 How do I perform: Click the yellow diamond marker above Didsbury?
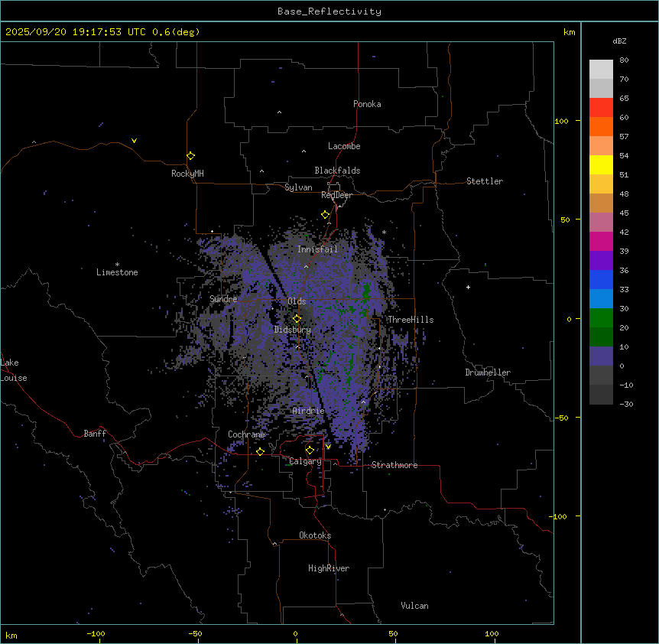pyautogui.click(x=297, y=318)
